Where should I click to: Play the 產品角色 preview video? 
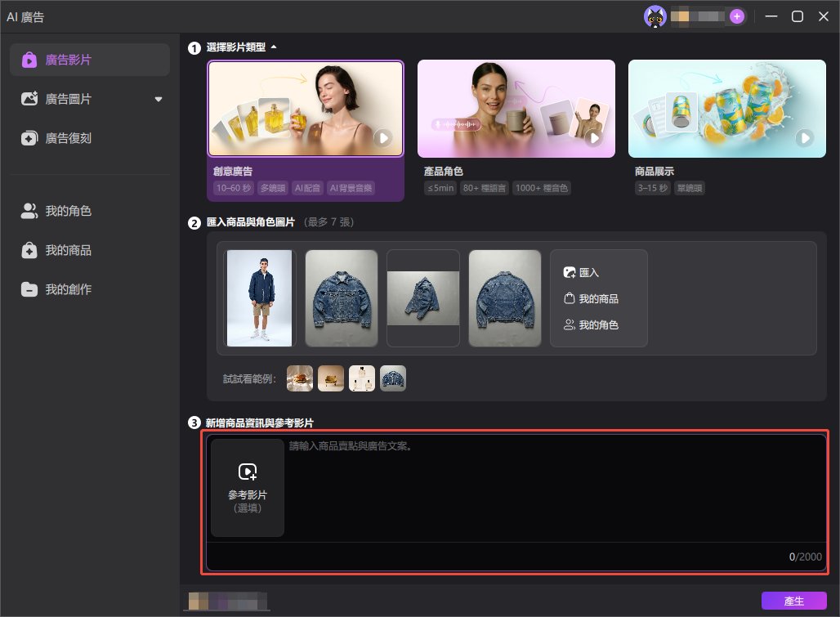(594, 137)
